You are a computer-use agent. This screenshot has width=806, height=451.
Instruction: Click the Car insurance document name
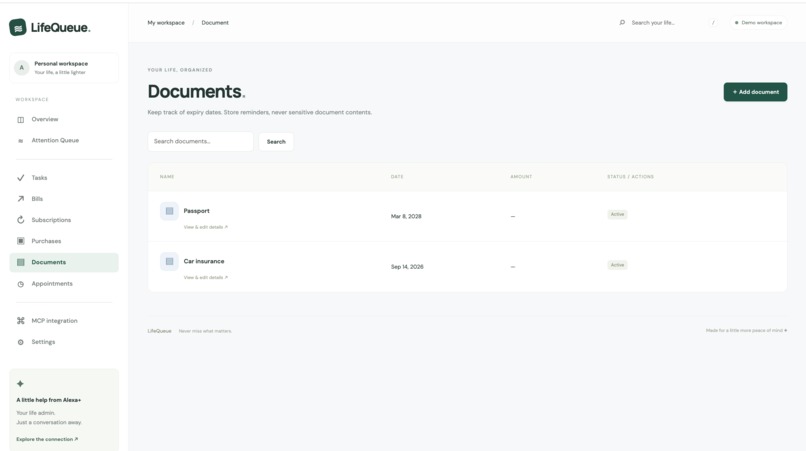(204, 261)
